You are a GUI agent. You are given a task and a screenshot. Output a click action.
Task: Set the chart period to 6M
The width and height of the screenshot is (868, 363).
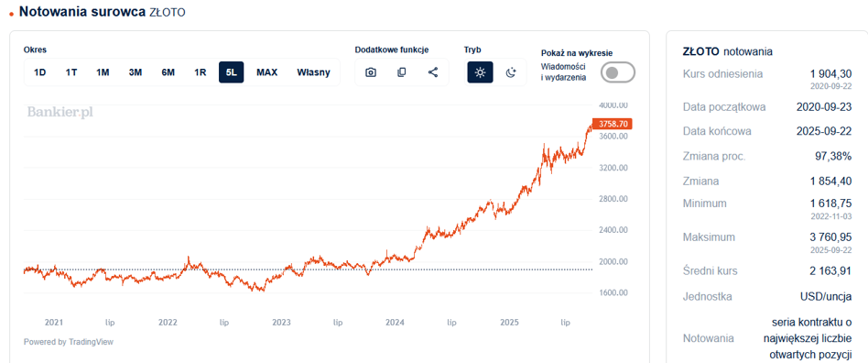[168, 72]
